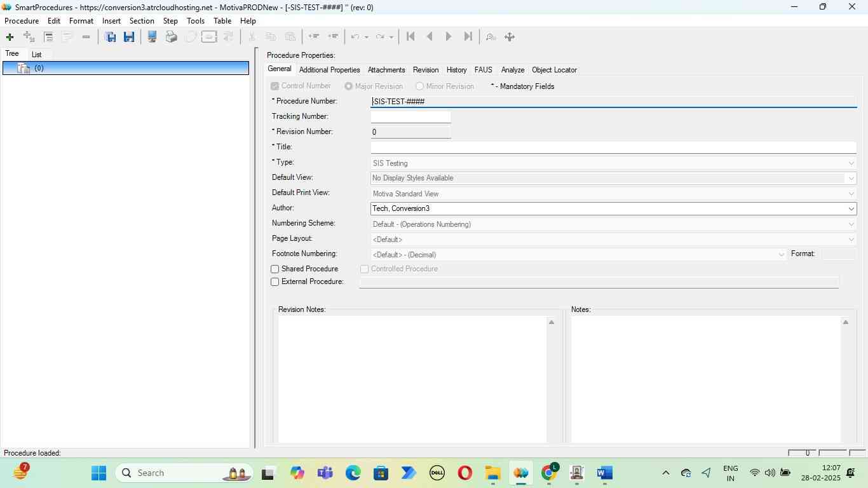Viewport: 868px width, 488px height.
Task: Open the Footnote Numbering dropdown
Action: pos(781,255)
